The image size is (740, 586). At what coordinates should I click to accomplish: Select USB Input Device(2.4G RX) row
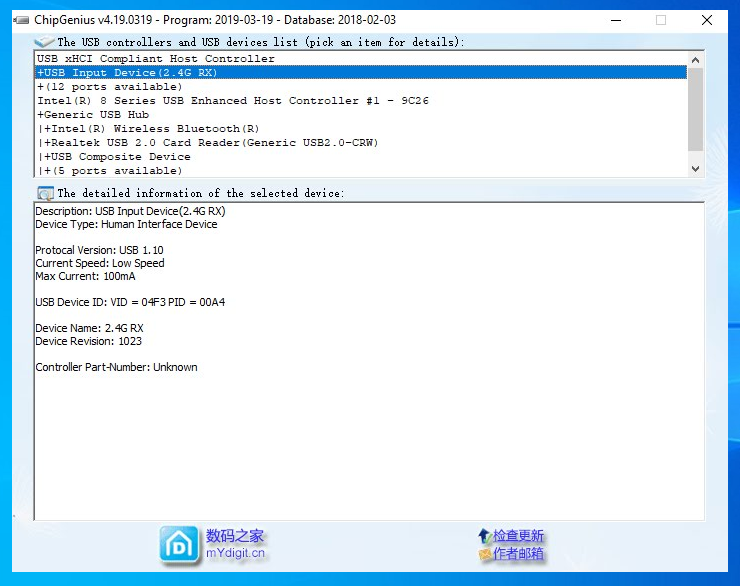point(361,73)
